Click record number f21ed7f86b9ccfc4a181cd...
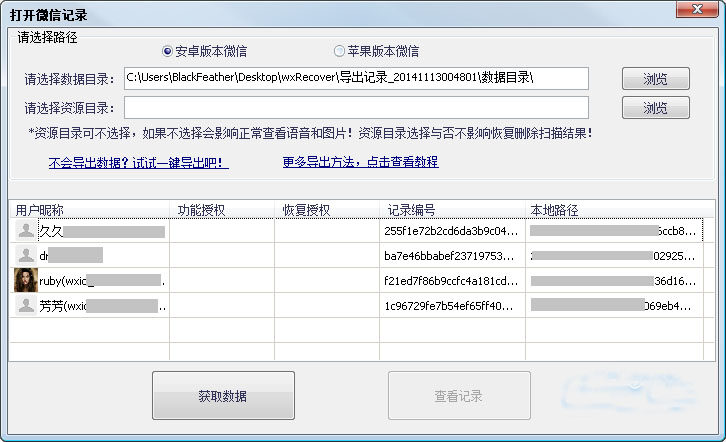This screenshot has height=442, width=726. pyautogui.click(x=451, y=281)
